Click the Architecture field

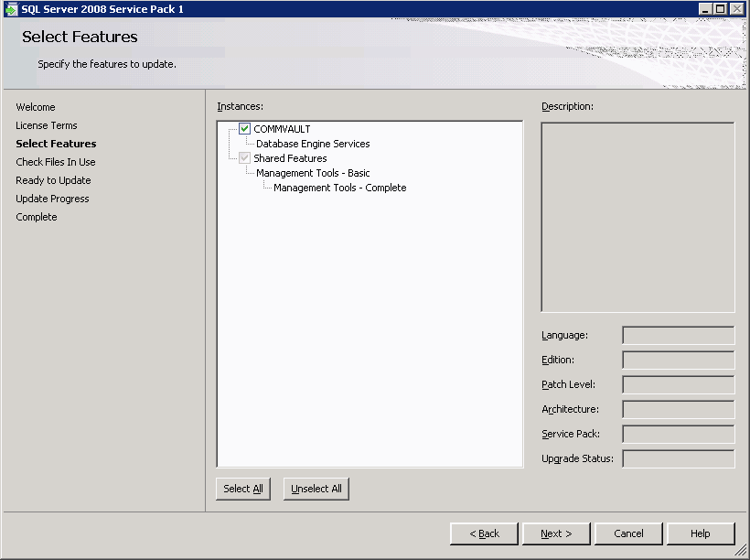[x=679, y=409]
